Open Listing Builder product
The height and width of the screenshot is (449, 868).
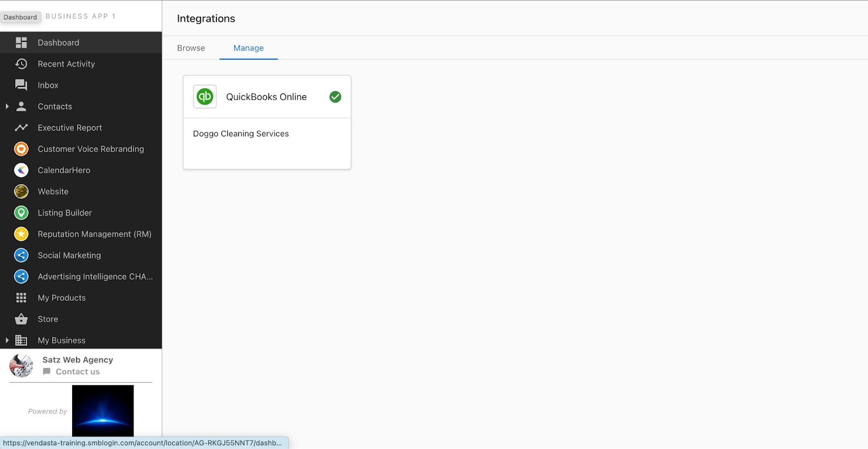point(81,213)
